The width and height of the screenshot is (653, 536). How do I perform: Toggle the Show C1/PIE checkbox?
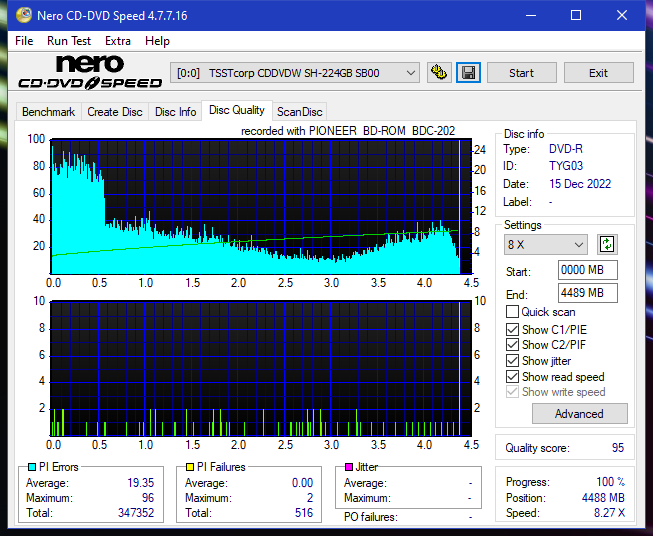pos(512,329)
